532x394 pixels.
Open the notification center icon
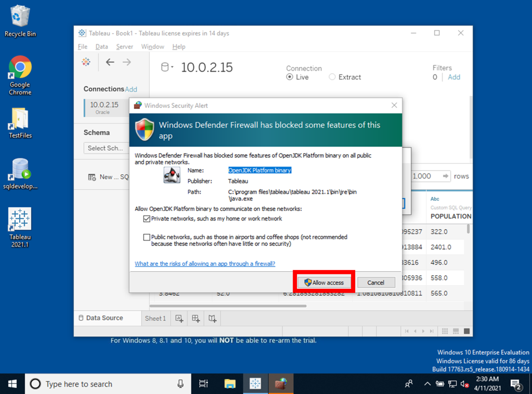click(x=516, y=384)
